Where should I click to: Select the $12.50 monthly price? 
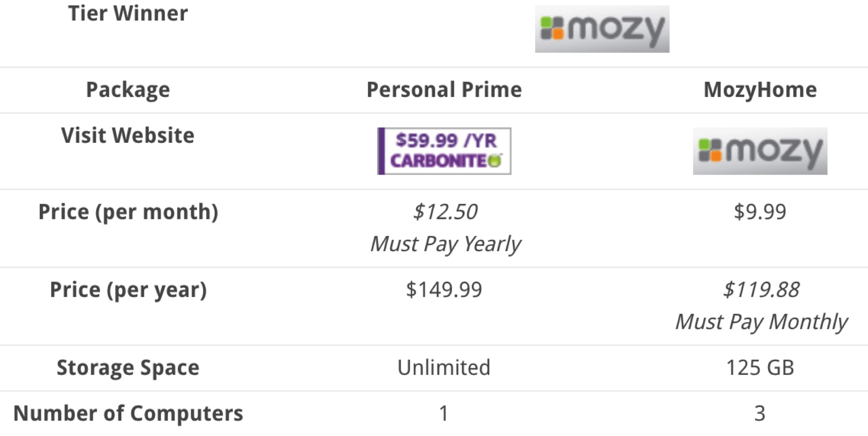pyautogui.click(x=445, y=212)
